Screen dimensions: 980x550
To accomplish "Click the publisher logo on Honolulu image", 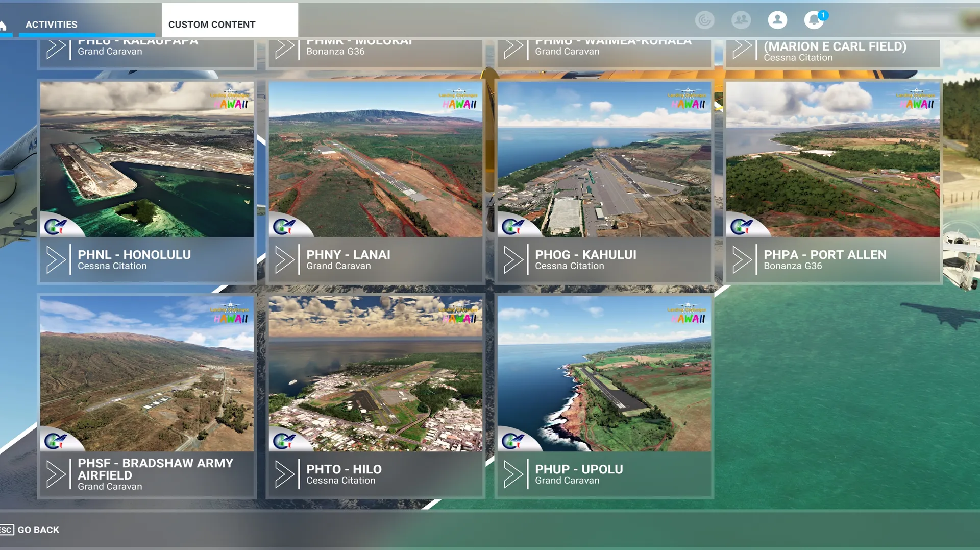I will [x=55, y=226].
